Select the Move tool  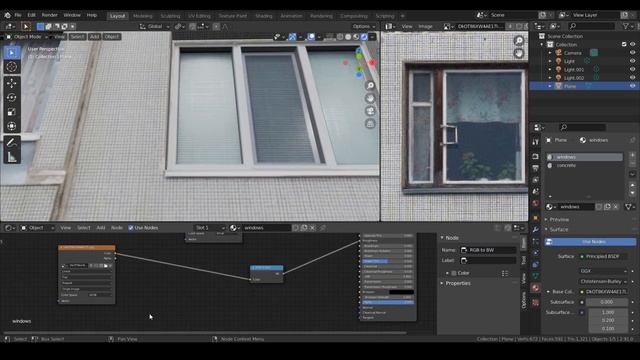[x=11, y=83]
